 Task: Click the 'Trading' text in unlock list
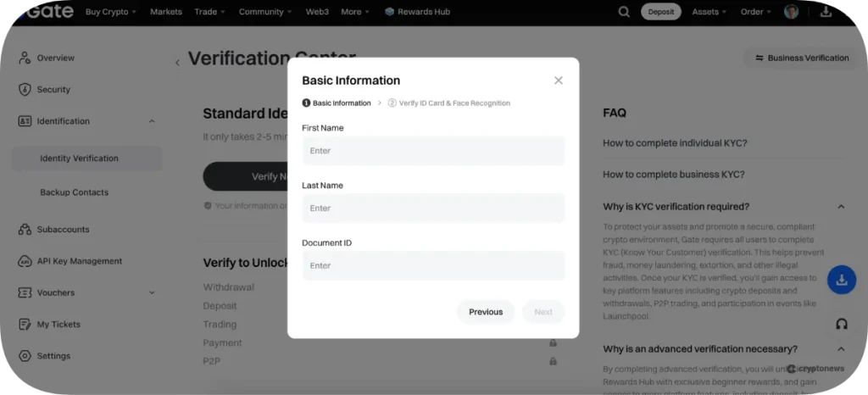tap(220, 324)
